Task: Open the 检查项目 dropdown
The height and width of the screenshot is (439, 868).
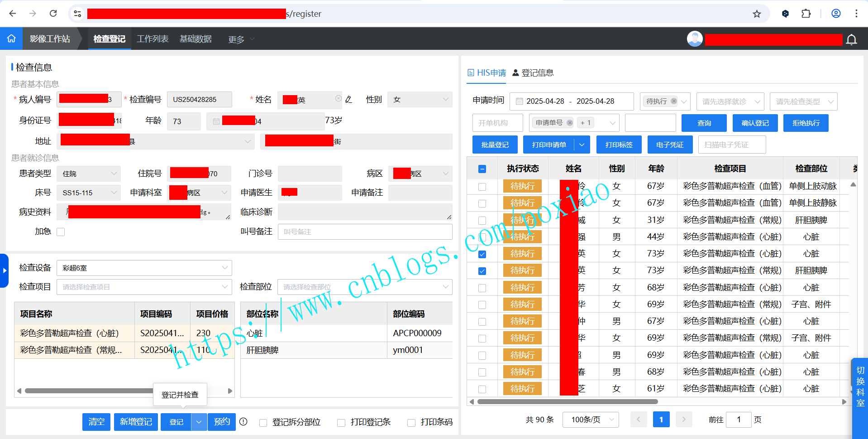Action: coord(144,287)
